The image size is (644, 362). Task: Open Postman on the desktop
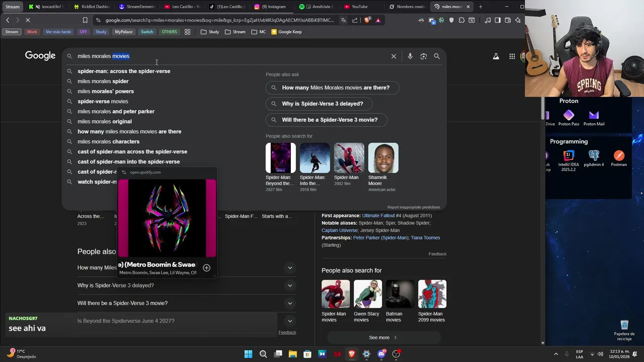619,159
